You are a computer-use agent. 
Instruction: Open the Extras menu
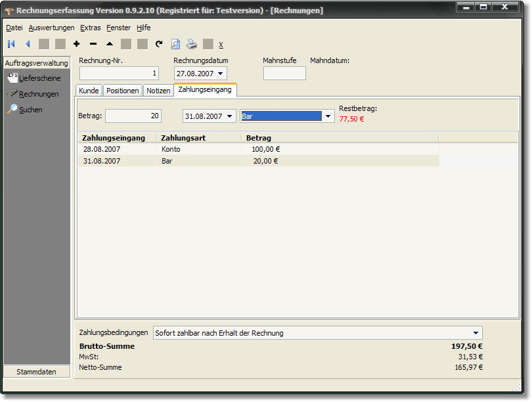click(x=90, y=28)
